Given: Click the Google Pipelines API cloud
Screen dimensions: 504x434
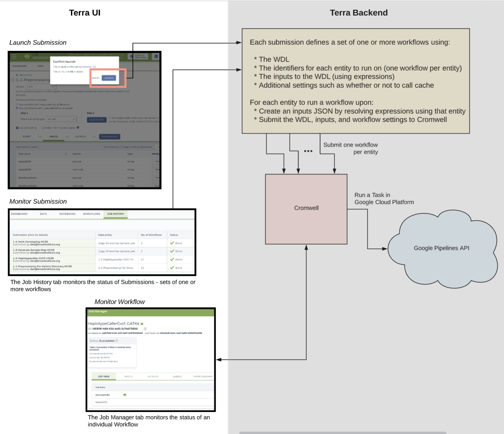Looking at the screenshot, I should tap(442, 249).
